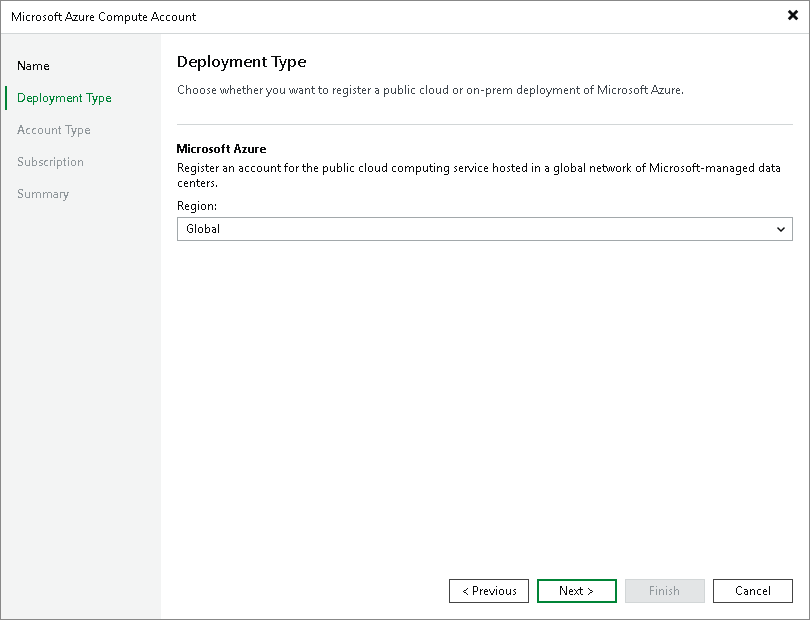
Task: Go to the Name wizard step
Action: (x=33, y=66)
